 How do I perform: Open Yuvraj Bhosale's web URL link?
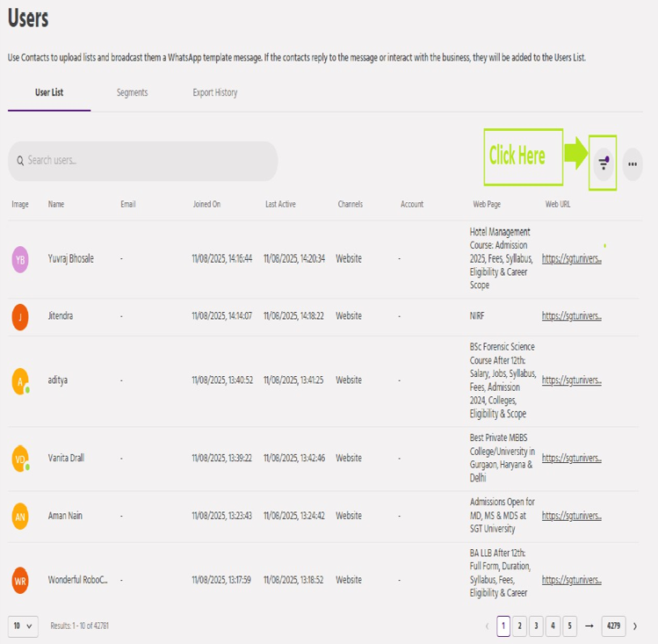[x=571, y=259]
